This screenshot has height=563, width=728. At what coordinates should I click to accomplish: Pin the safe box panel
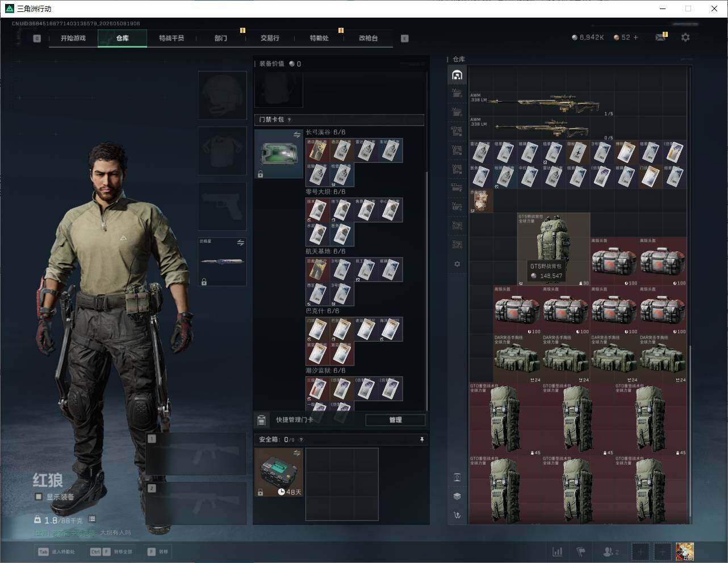(421, 439)
